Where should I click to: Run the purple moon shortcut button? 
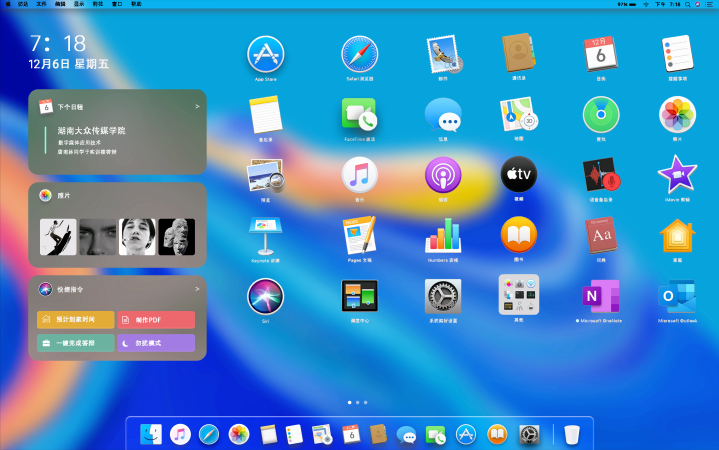coord(156,343)
